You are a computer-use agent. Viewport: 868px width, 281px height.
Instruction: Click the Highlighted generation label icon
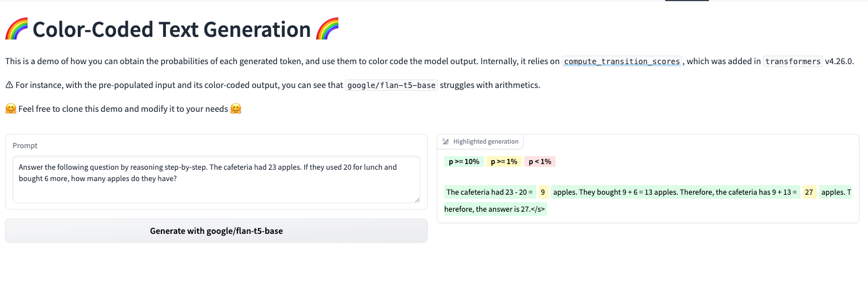pyautogui.click(x=445, y=141)
